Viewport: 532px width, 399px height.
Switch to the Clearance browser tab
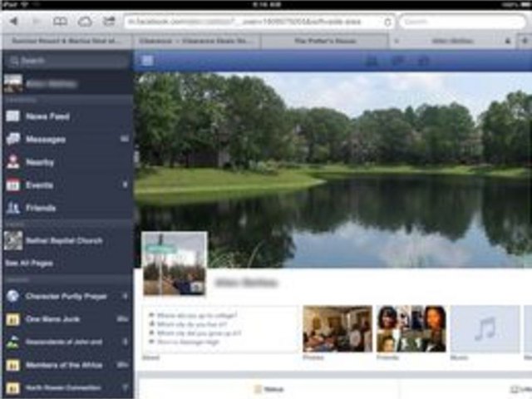pyautogui.click(x=196, y=41)
